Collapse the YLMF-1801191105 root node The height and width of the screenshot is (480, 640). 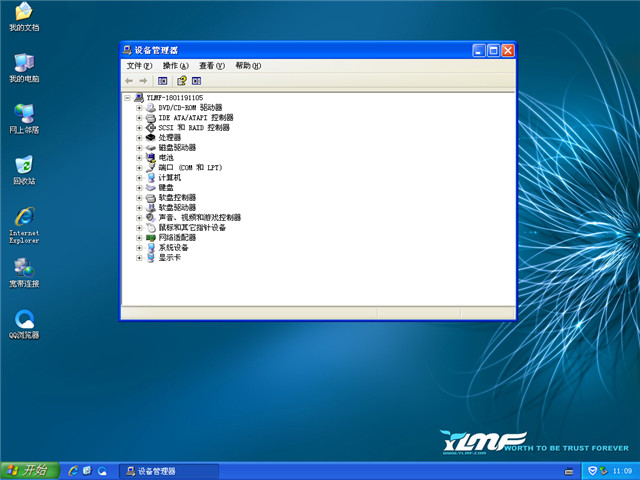(128, 98)
